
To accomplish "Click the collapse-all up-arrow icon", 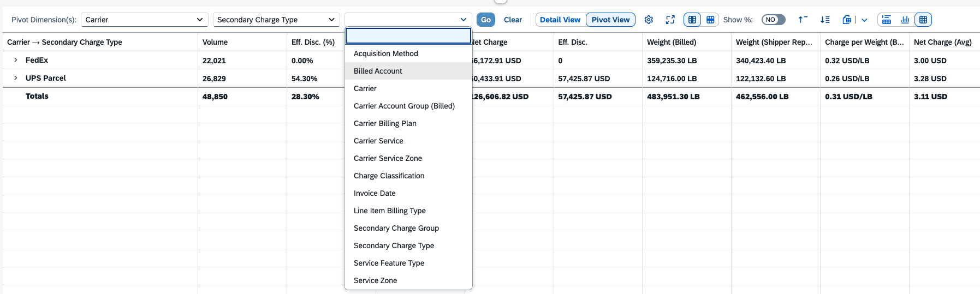I will [x=803, y=20].
